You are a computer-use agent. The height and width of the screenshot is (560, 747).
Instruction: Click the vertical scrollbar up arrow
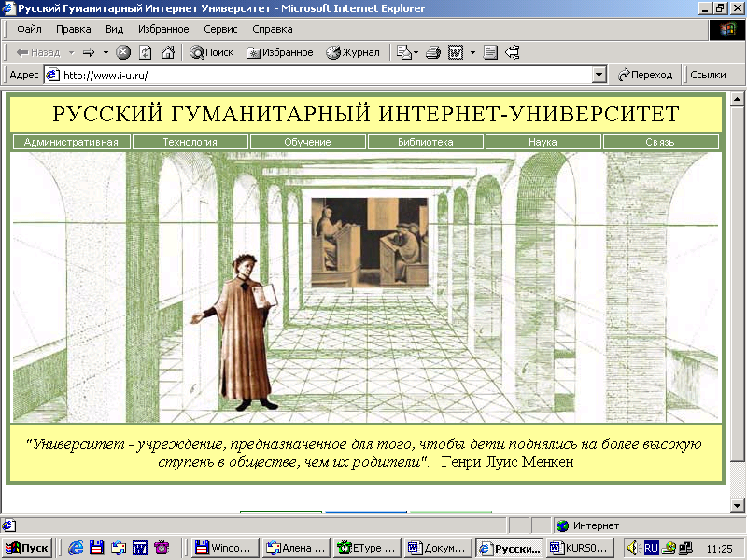737,100
